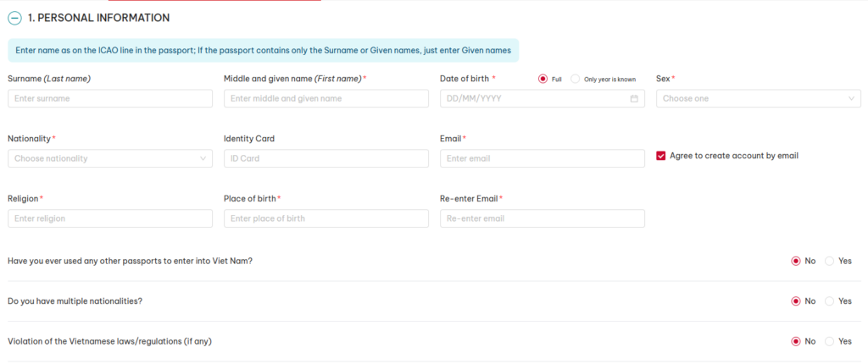Viewport: 868px width, 364px height.
Task: Click the DD/MM/YYYY date field
Action: [x=542, y=98]
